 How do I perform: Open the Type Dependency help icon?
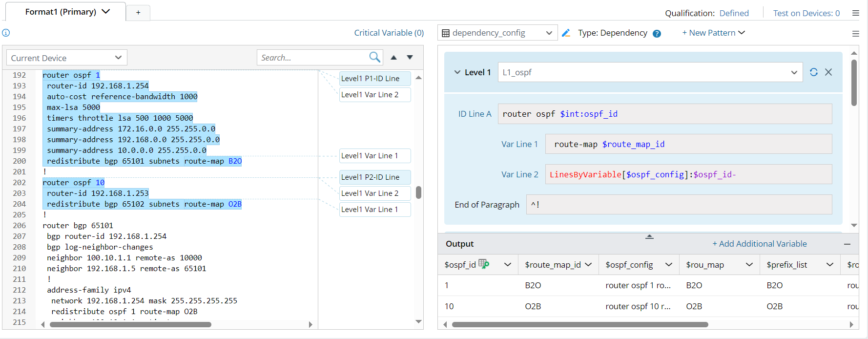(657, 34)
